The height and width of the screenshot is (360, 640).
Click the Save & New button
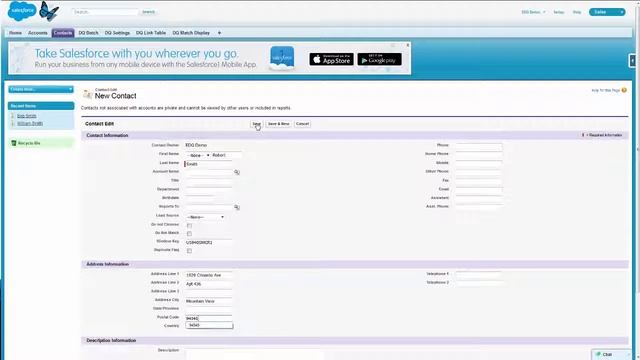[278, 124]
